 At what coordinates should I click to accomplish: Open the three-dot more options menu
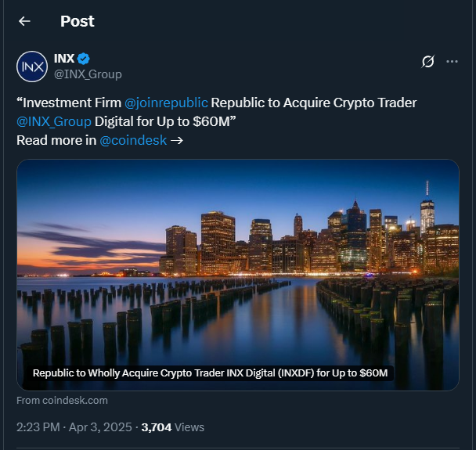point(452,62)
